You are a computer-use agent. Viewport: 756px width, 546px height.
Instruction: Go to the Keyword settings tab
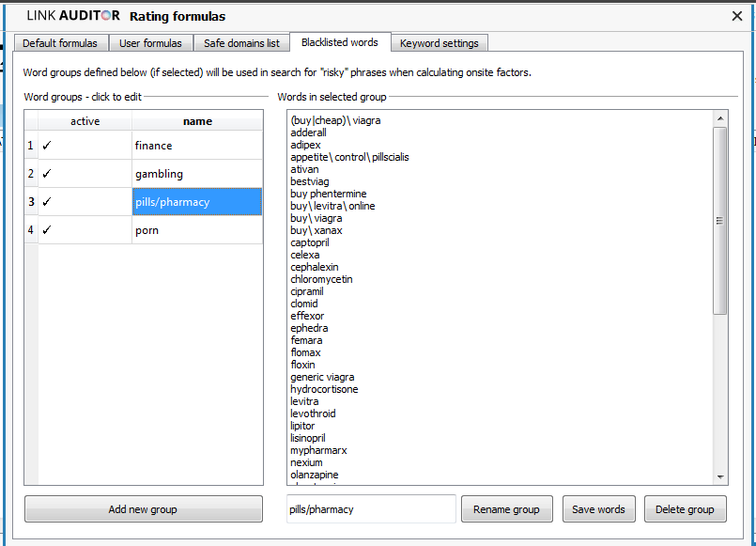pyautogui.click(x=440, y=43)
